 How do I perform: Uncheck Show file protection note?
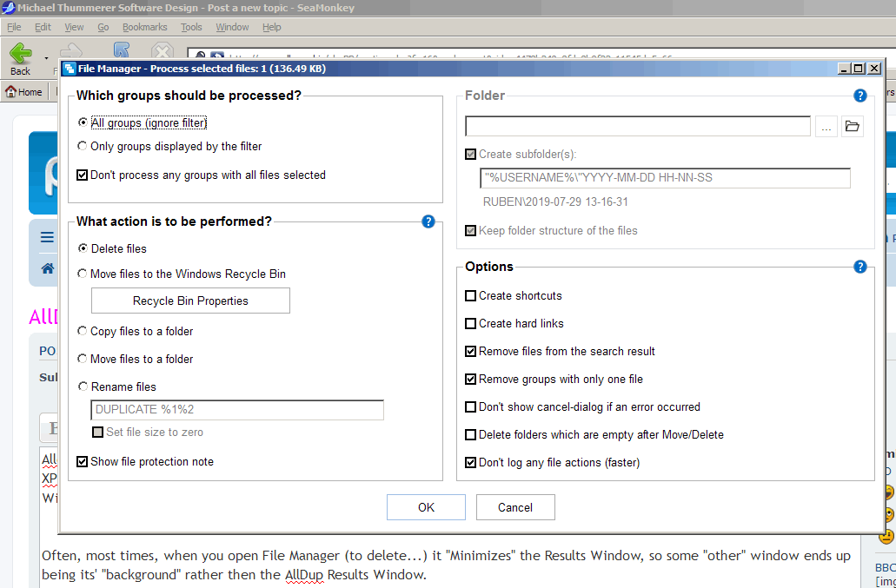point(83,462)
